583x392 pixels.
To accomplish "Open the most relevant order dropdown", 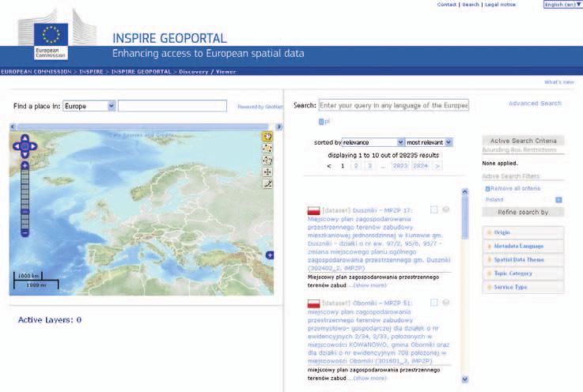I will pos(429,142).
